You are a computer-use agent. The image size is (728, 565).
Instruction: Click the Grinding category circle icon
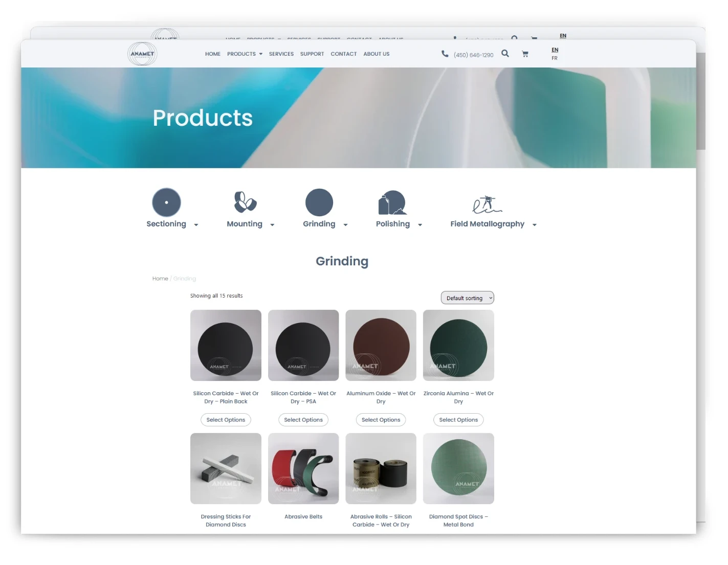319,202
